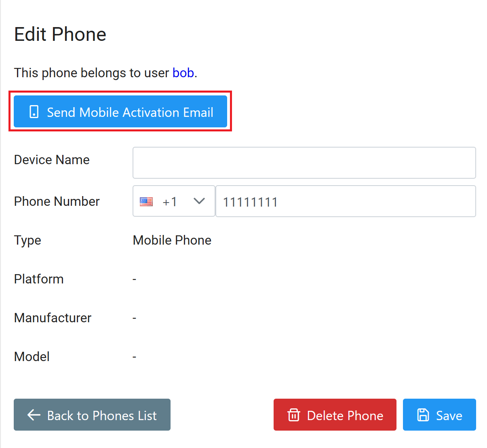
Task: Expand the country code chevron arrow
Action: pos(199,201)
